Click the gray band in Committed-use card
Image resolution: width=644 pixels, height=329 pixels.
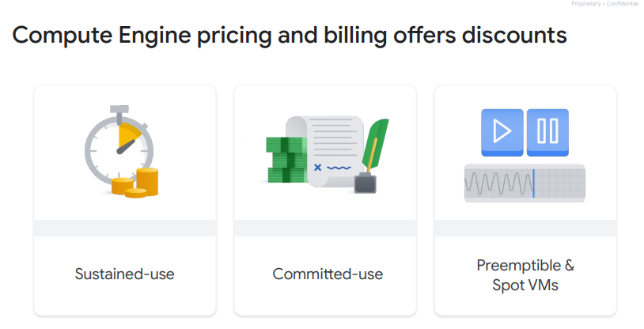[x=325, y=228]
